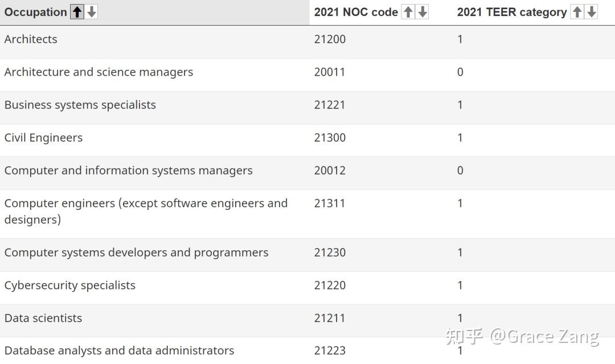Sort 2021 TEER category ascending arrow
The image size is (615, 364).
577,12
